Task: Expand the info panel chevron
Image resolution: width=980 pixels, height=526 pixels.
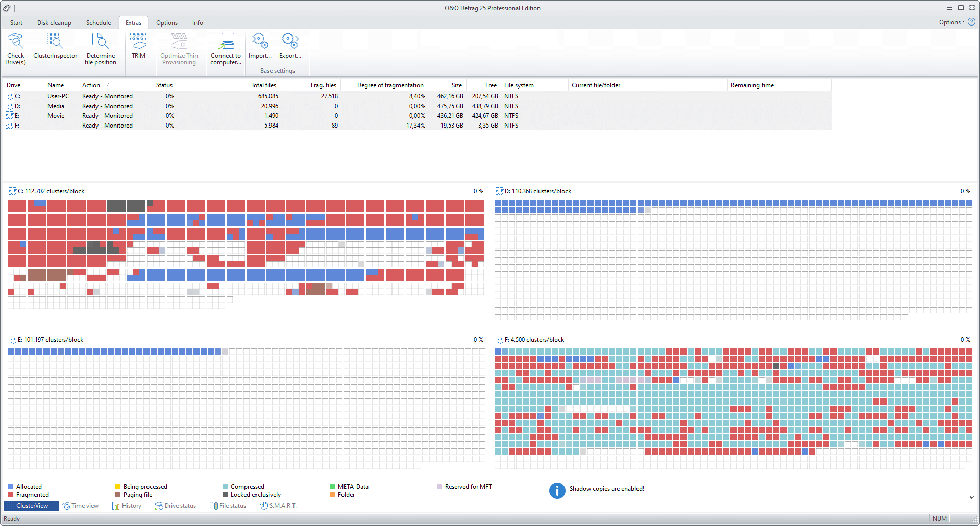Action: click(x=971, y=497)
